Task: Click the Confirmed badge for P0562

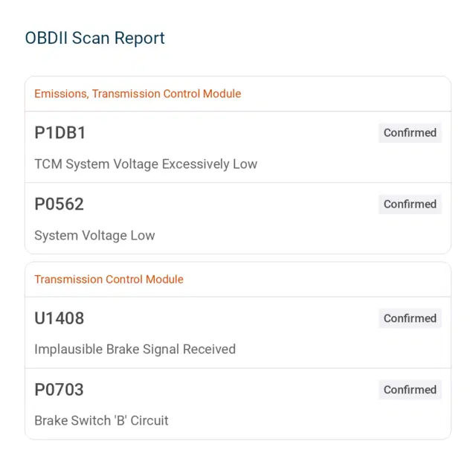Action: (410, 205)
